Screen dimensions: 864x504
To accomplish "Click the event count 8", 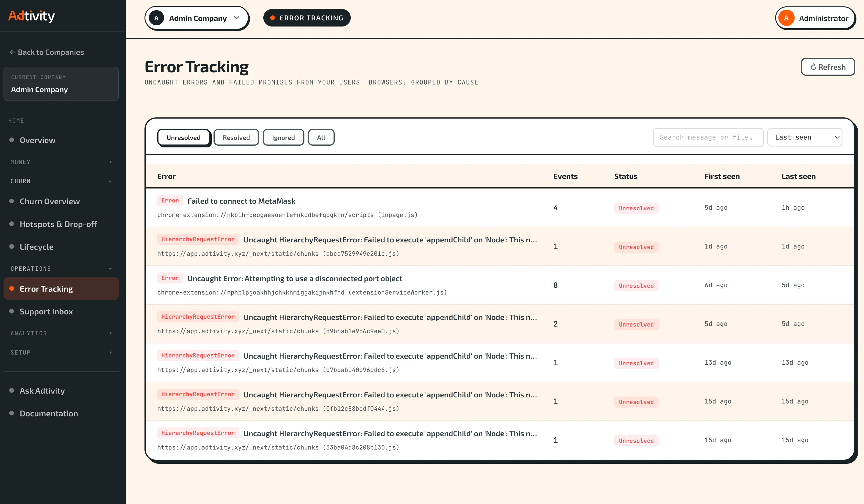I will click(555, 285).
